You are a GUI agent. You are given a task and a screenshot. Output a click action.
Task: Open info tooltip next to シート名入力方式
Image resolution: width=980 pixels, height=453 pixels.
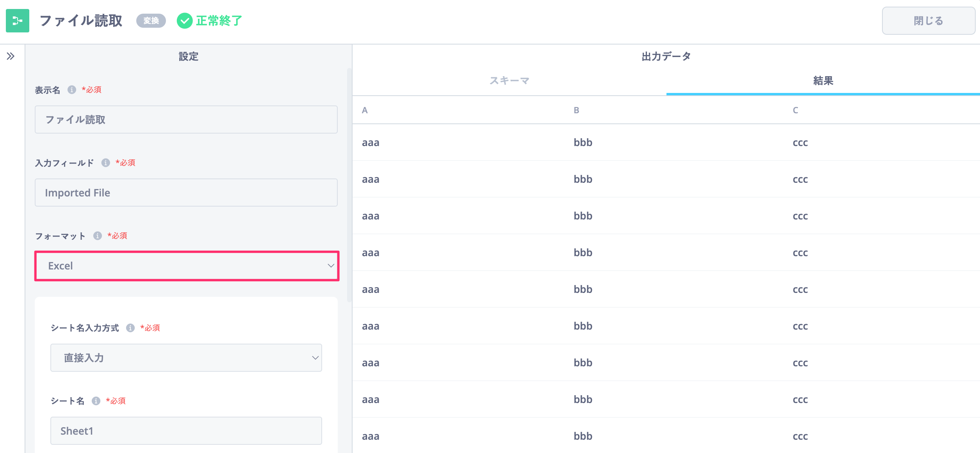tap(130, 328)
